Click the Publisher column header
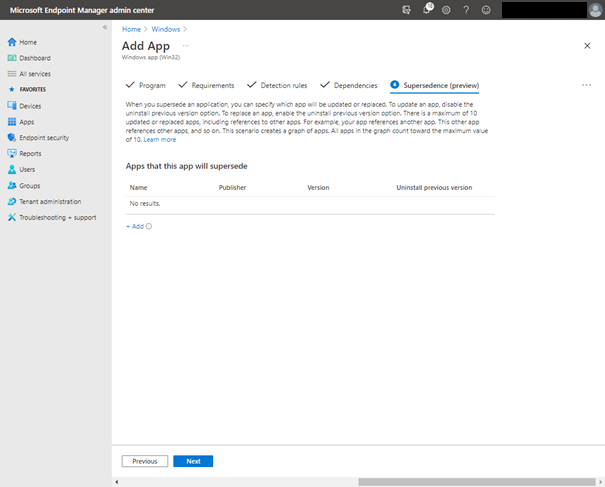Screen dimensions: 605x487 pos(232,188)
